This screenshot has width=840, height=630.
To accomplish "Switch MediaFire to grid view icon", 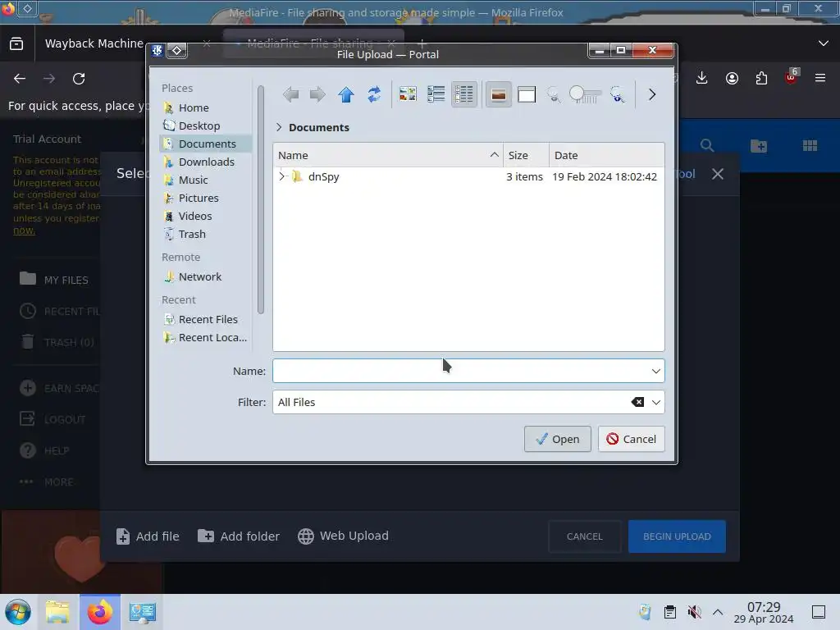I will point(810,145).
